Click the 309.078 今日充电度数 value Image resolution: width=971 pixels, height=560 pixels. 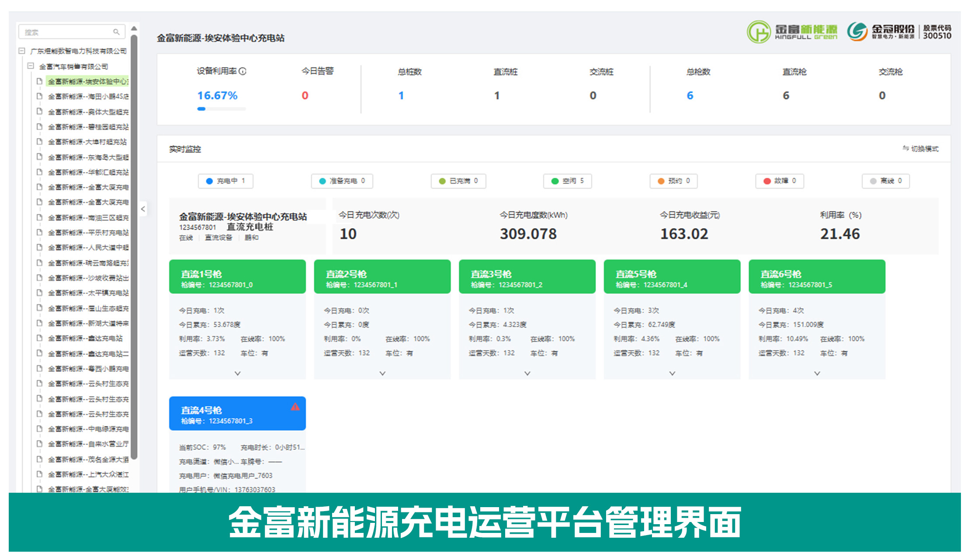coord(528,234)
